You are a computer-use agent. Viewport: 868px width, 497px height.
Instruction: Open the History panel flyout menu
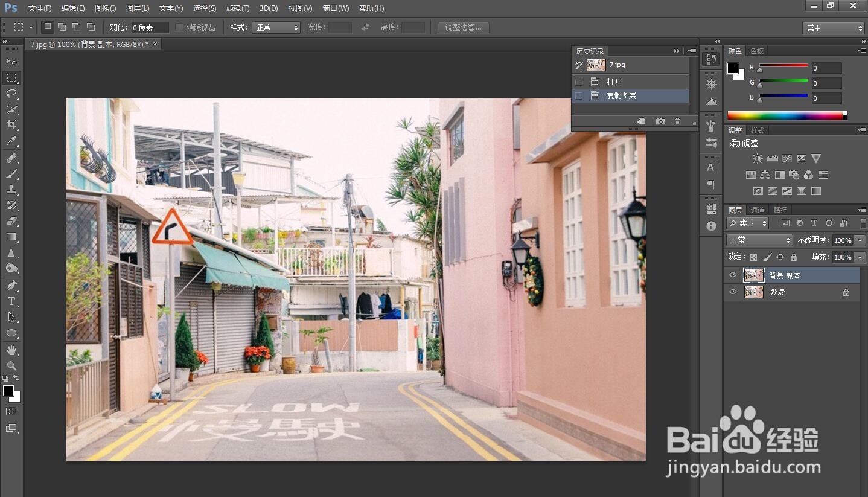(x=692, y=51)
